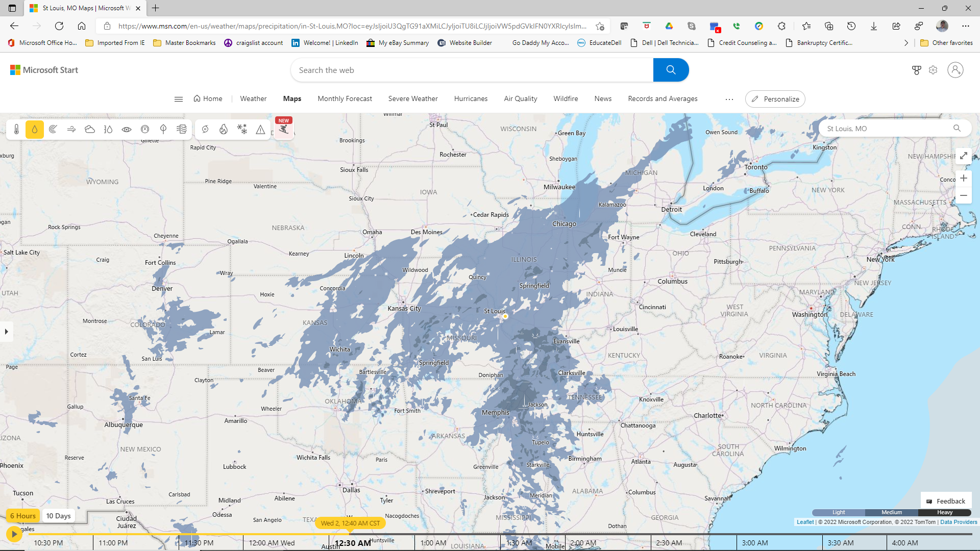Jump timeline to 3:30 AM

pos(841,543)
